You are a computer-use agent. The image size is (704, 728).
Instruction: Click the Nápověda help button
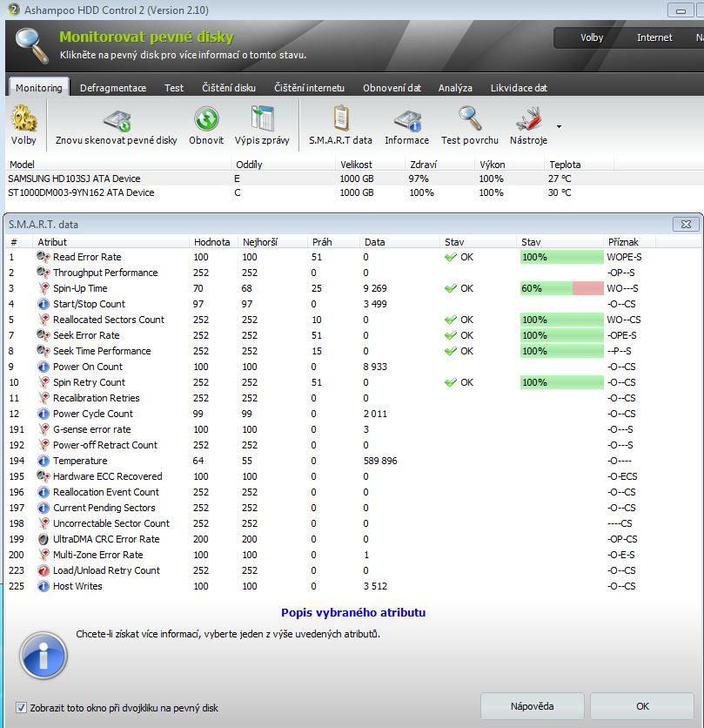[532, 706]
